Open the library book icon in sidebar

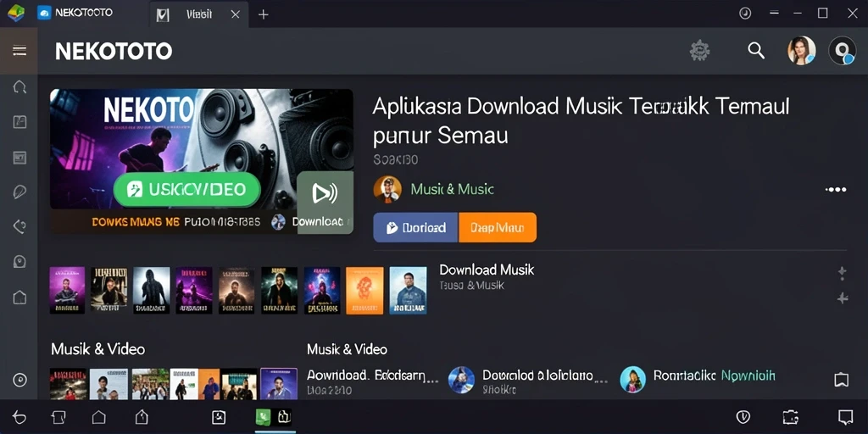tap(19, 122)
